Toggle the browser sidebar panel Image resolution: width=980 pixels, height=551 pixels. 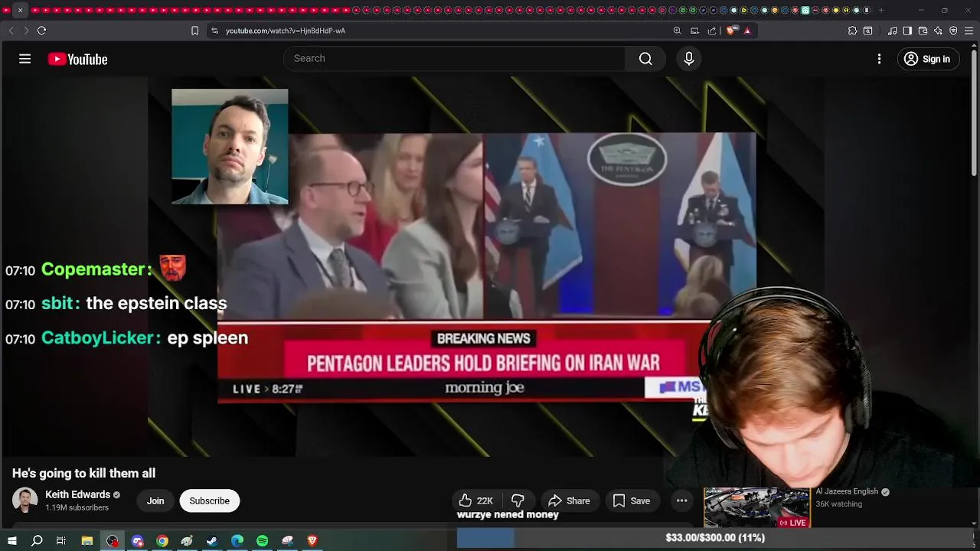tap(907, 31)
